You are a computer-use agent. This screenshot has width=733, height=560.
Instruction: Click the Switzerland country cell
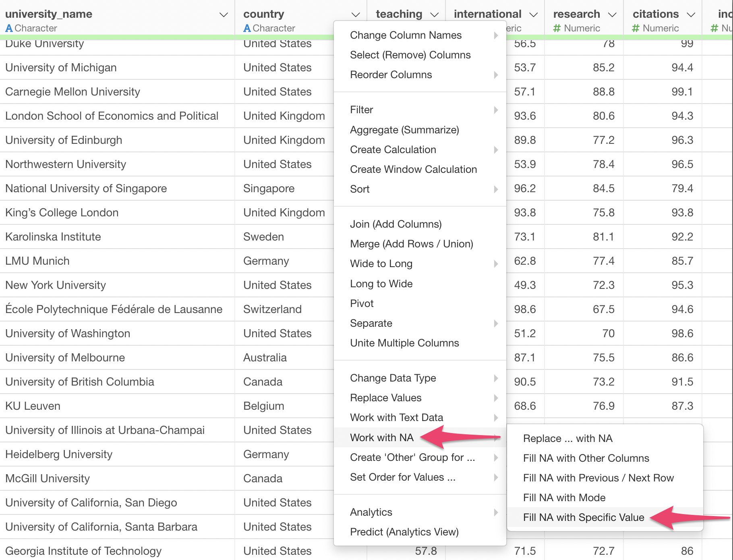(284, 309)
